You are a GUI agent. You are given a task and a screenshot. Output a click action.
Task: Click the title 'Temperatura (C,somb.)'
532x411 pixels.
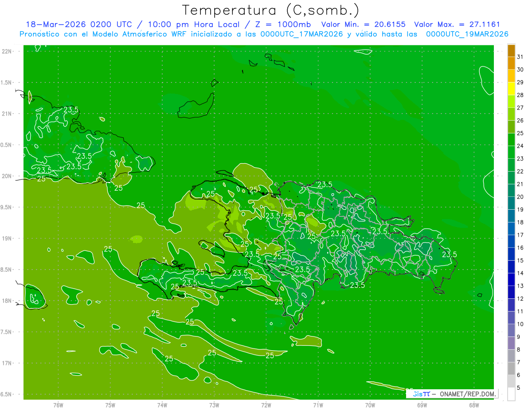pyautogui.click(x=271, y=10)
